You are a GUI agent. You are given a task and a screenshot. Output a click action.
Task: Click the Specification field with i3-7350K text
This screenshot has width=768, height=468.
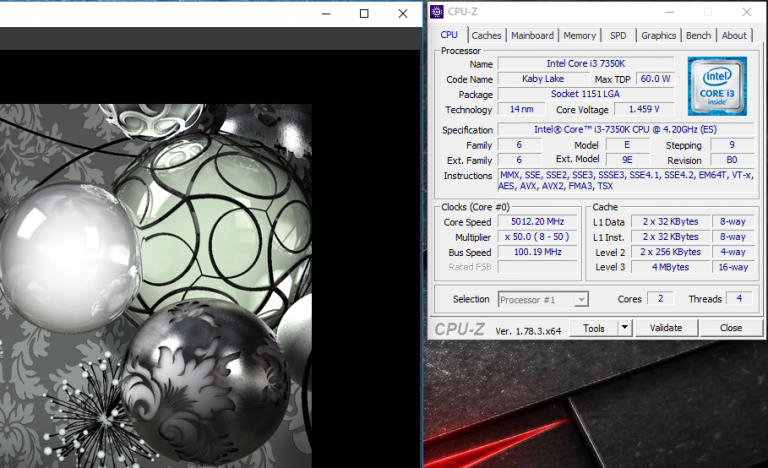(x=625, y=129)
